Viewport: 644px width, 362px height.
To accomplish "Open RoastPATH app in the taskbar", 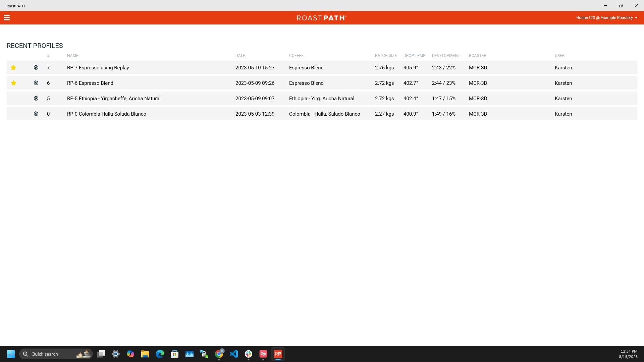I will coord(278,354).
